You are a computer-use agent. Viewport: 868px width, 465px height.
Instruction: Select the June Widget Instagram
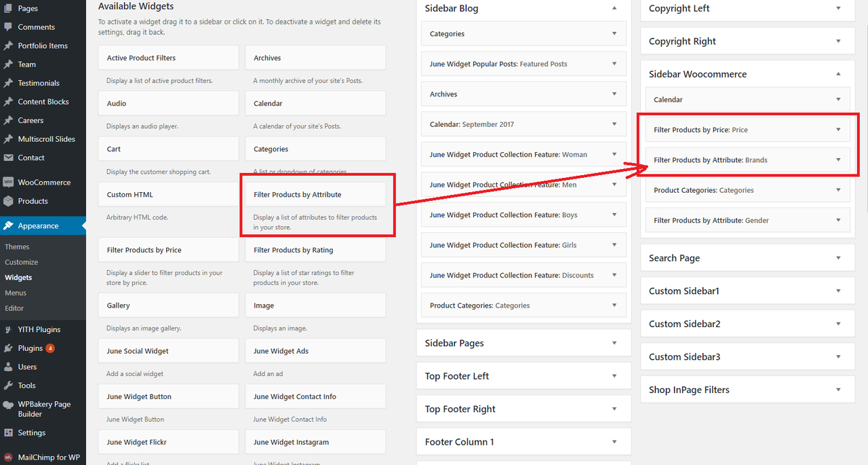point(315,442)
